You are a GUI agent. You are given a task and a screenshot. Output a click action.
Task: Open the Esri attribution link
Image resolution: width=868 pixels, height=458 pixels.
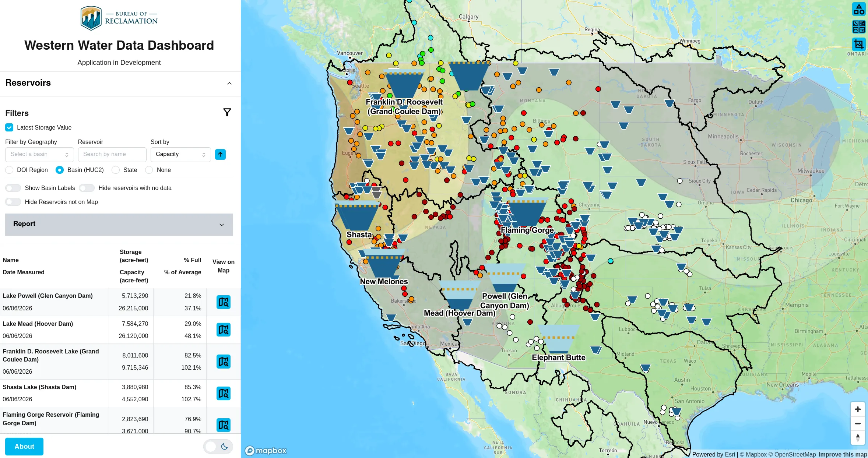click(730, 454)
